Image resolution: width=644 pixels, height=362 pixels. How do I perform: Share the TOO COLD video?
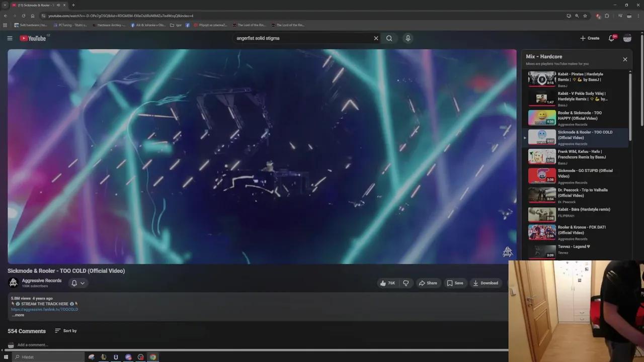click(x=428, y=283)
